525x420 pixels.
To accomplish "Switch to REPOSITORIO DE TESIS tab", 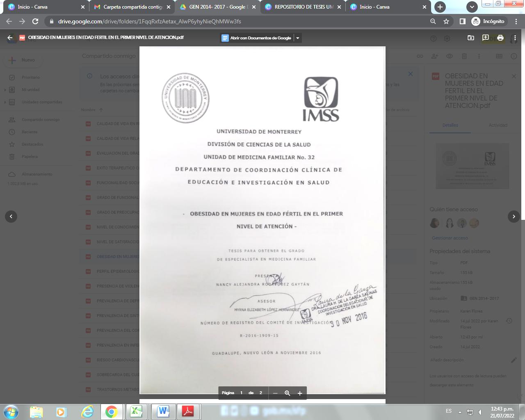I will coord(304,7).
